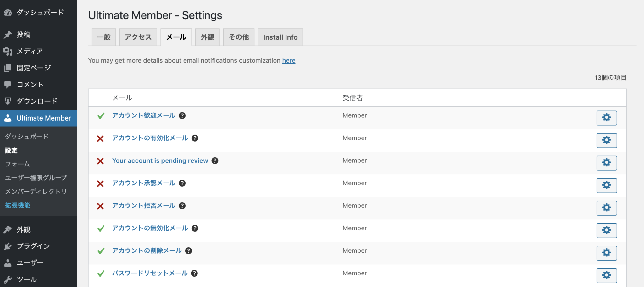Click green checkmark status of アカウントの無効化メール
This screenshot has width=644, height=287.
tap(101, 228)
